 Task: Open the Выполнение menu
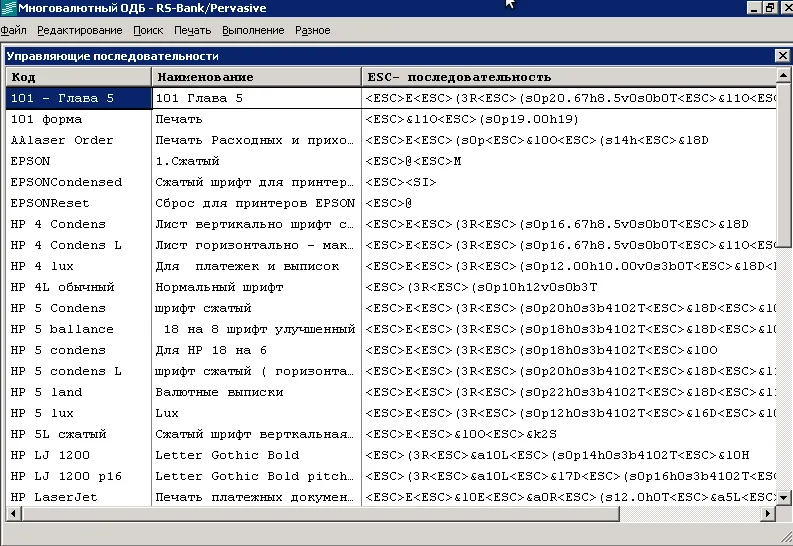pos(253,31)
